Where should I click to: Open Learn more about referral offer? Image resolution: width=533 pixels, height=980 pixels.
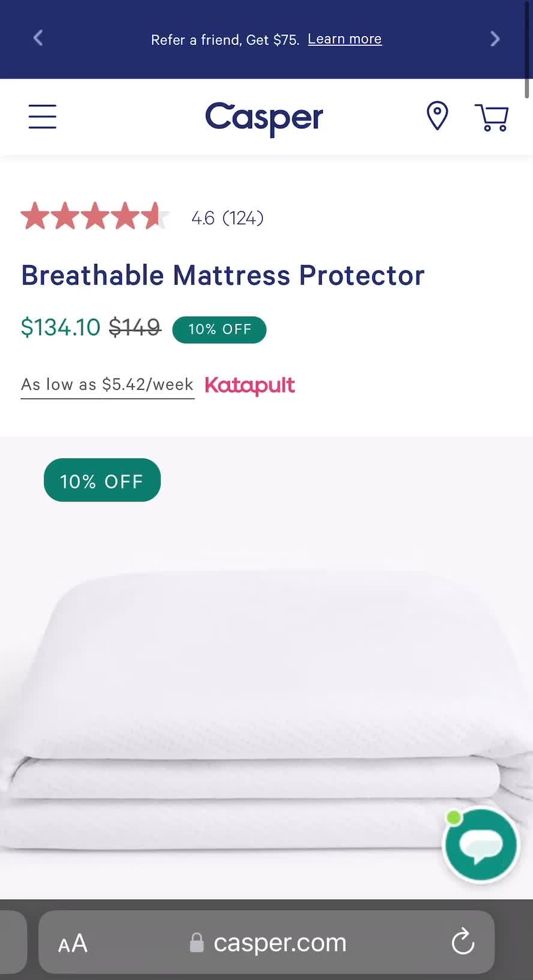pos(345,38)
